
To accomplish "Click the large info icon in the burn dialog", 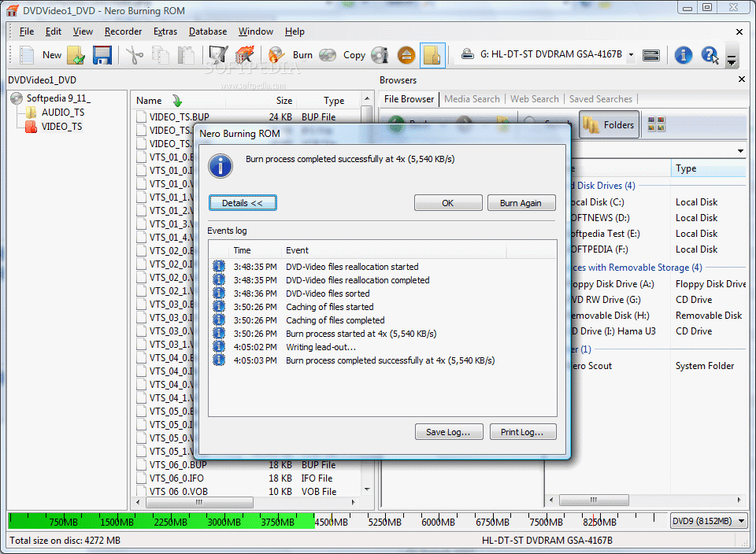I will [x=220, y=166].
